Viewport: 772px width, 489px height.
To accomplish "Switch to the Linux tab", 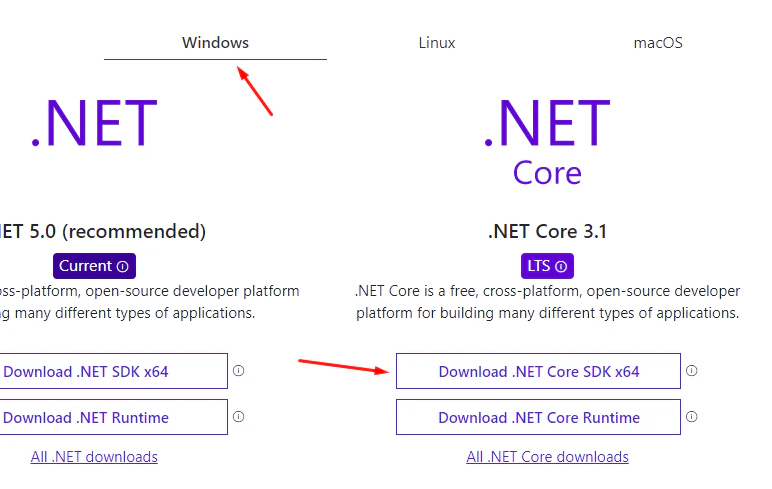I will [437, 43].
